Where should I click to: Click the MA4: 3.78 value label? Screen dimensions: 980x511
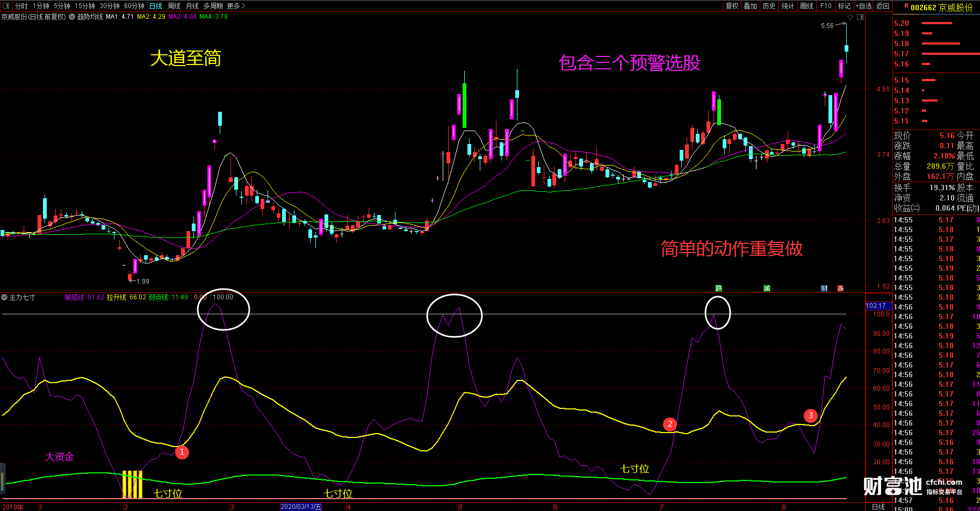pyautogui.click(x=213, y=17)
